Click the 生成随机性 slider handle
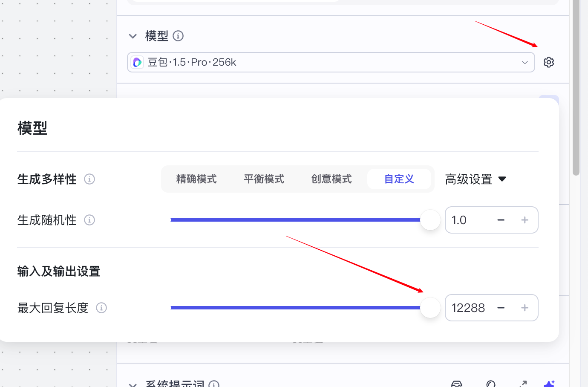The image size is (588, 387). coord(430,220)
